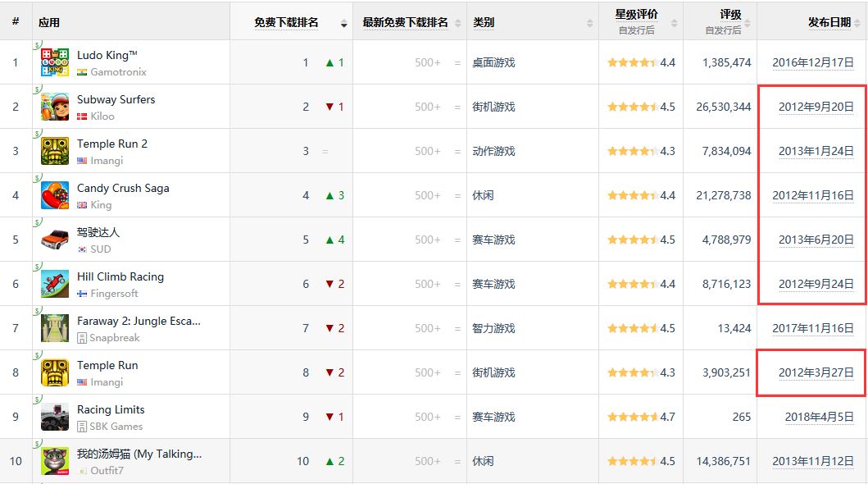Click rating count 14,386,751

point(724,461)
